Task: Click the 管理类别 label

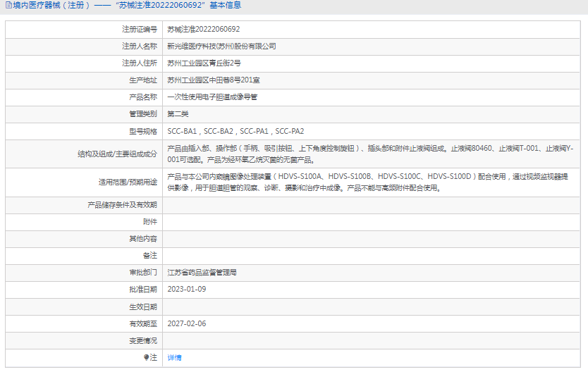Action: click(143, 114)
